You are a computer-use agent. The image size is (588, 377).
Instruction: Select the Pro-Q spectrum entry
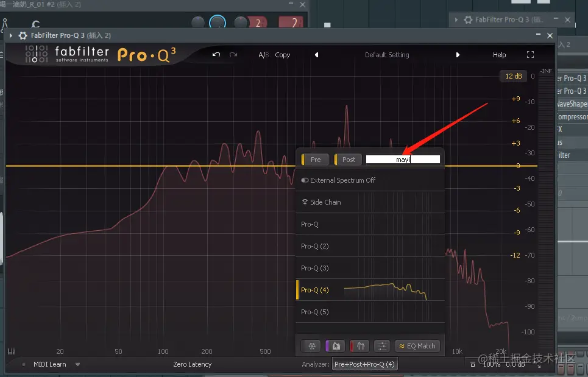coord(370,224)
